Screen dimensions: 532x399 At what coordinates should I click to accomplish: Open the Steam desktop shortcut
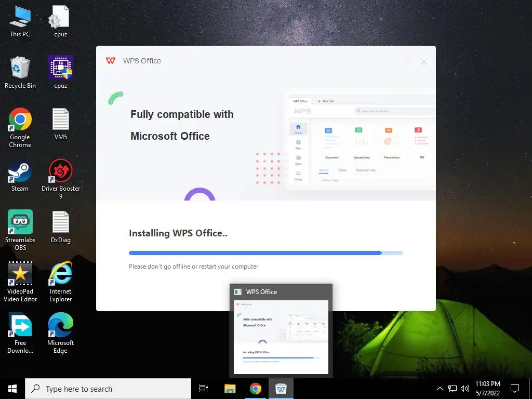(x=20, y=176)
